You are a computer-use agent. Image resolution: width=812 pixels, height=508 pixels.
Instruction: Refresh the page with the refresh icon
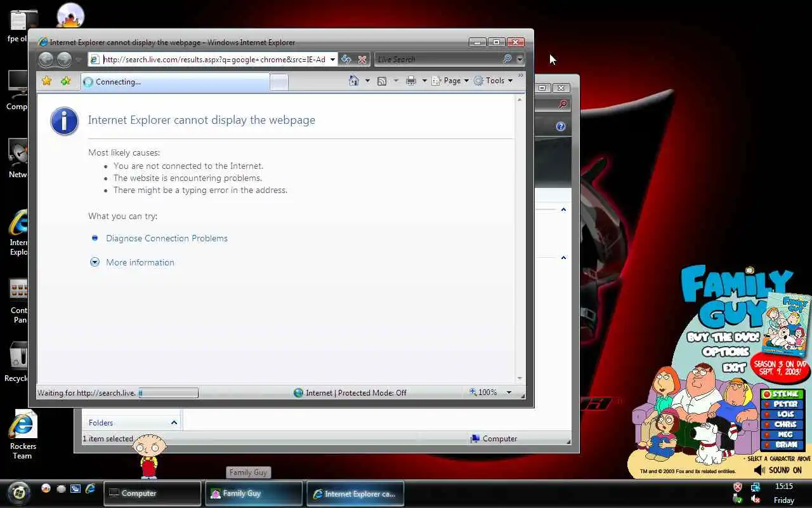point(346,59)
